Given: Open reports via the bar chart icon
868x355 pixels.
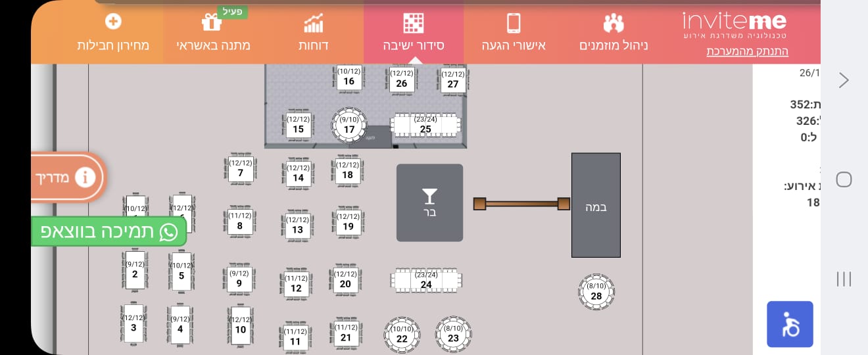Looking at the screenshot, I should [x=314, y=23].
